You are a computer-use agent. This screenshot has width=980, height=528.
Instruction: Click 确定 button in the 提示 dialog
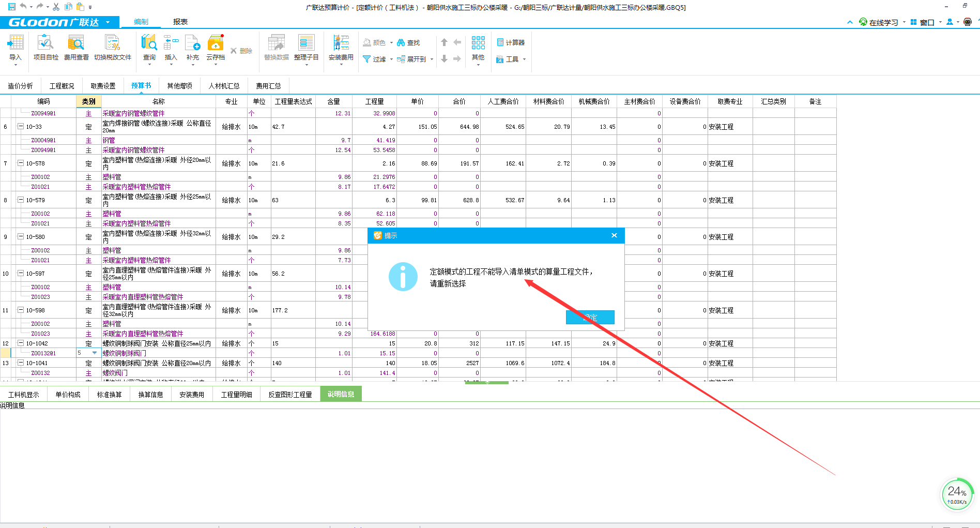(590, 318)
